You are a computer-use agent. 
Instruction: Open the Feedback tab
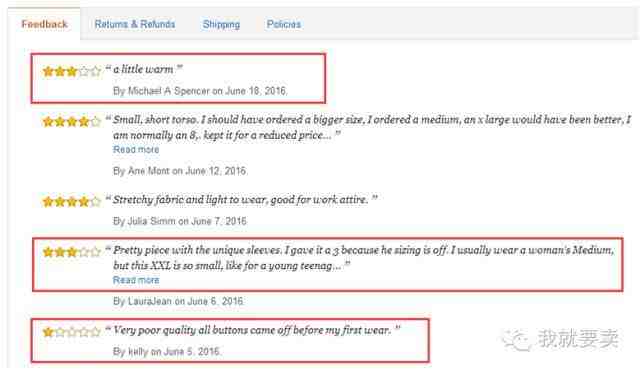(44, 24)
